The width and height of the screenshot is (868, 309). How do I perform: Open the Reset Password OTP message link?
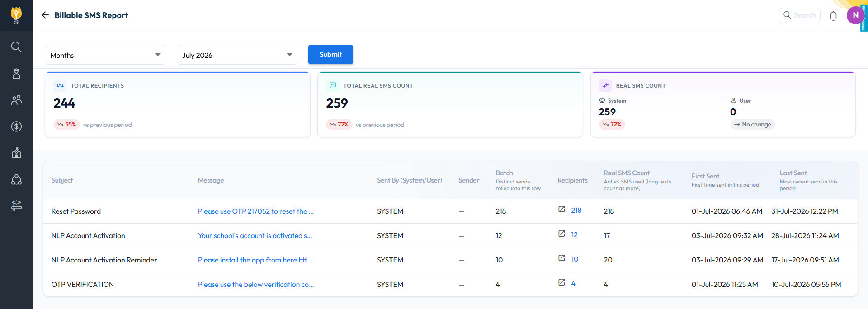coord(256,211)
